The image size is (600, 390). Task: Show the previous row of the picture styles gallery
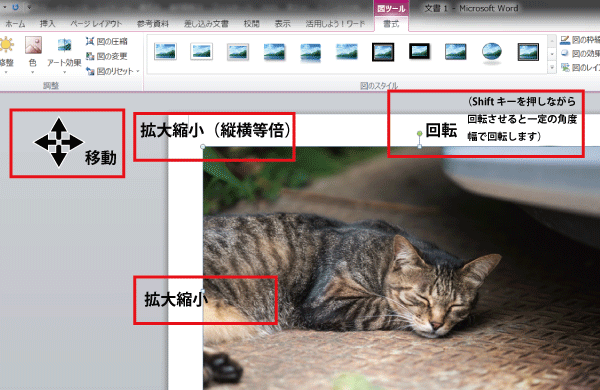[x=552, y=41]
